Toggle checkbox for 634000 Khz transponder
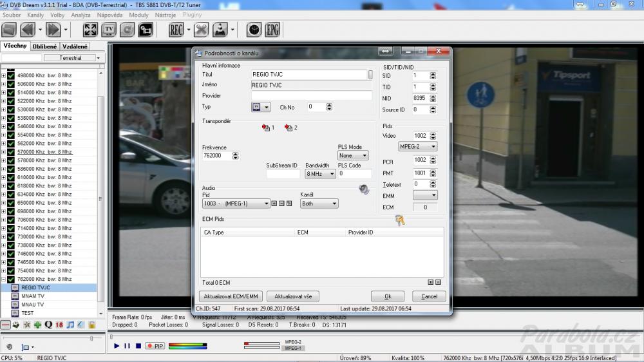This screenshot has height=362, width=644. click(11, 195)
